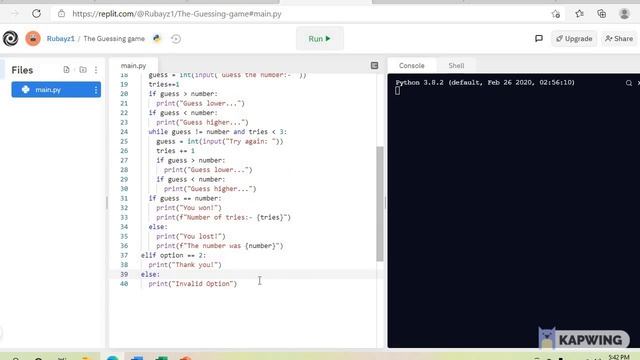
Task: Click the 'elif option == 2:' line
Action: pos(173,255)
